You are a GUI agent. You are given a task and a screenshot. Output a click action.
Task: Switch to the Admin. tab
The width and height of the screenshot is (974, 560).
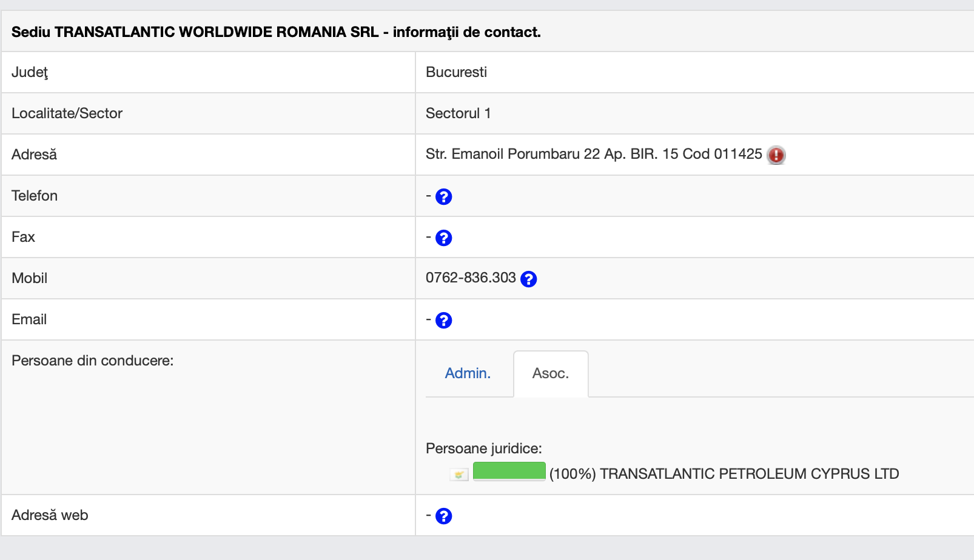pyautogui.click(x=468, y=373)
